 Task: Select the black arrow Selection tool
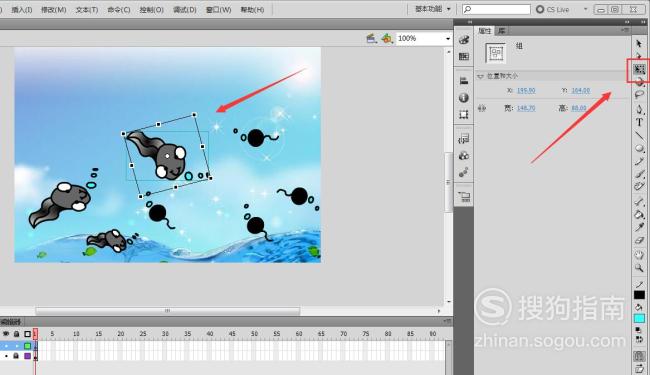pos(639,43)
